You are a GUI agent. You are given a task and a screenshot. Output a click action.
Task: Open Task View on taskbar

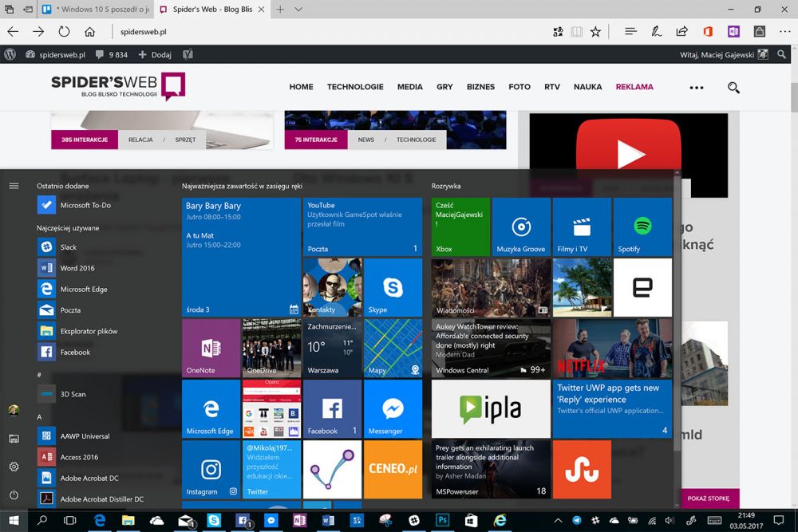[69, 520]
